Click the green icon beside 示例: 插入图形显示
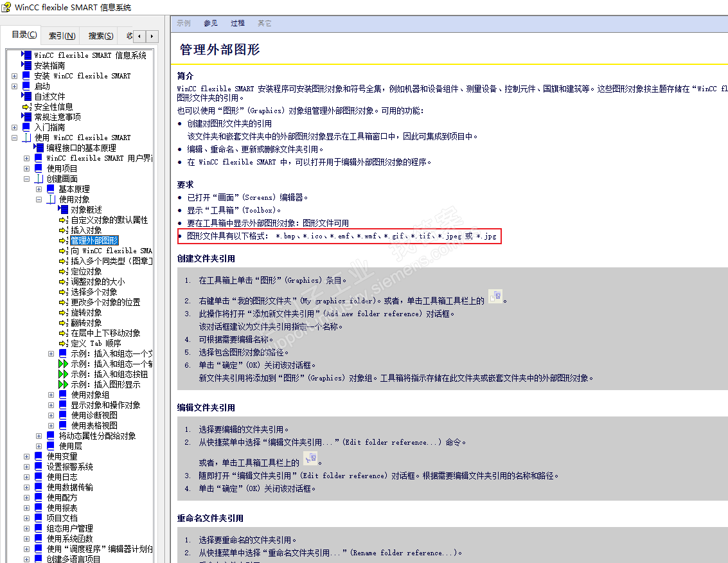This screenshot has height=563, width=728. tap(63, 384)
